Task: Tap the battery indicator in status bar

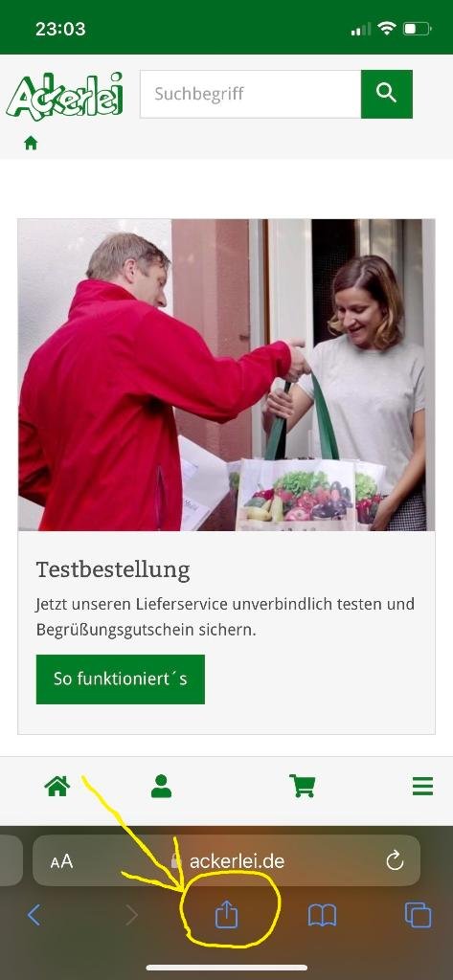Action: pos(418,29)
